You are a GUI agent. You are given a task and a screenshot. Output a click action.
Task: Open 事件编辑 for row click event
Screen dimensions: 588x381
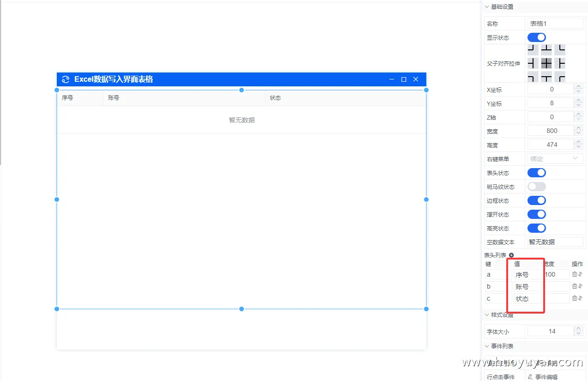(546, 377)
